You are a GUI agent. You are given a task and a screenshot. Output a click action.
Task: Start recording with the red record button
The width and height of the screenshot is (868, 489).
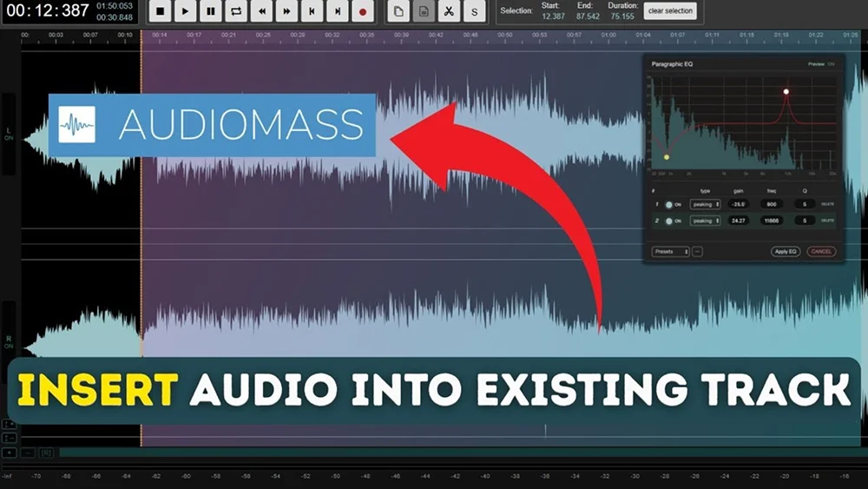tap(363, 11)
